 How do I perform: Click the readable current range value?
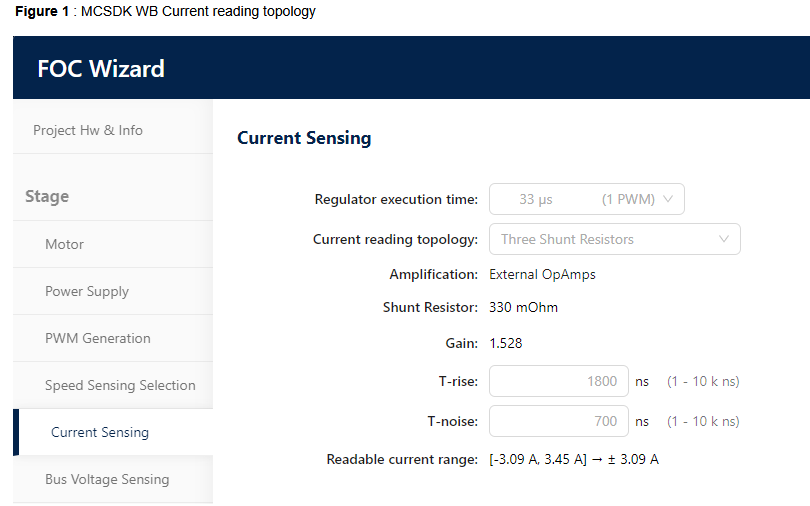pyautogui.click(x=573, y=460)
